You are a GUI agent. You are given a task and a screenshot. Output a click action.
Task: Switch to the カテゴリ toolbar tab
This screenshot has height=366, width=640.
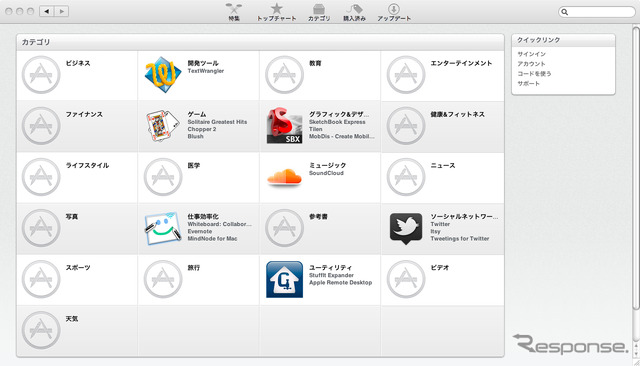(x=319, y=12)
